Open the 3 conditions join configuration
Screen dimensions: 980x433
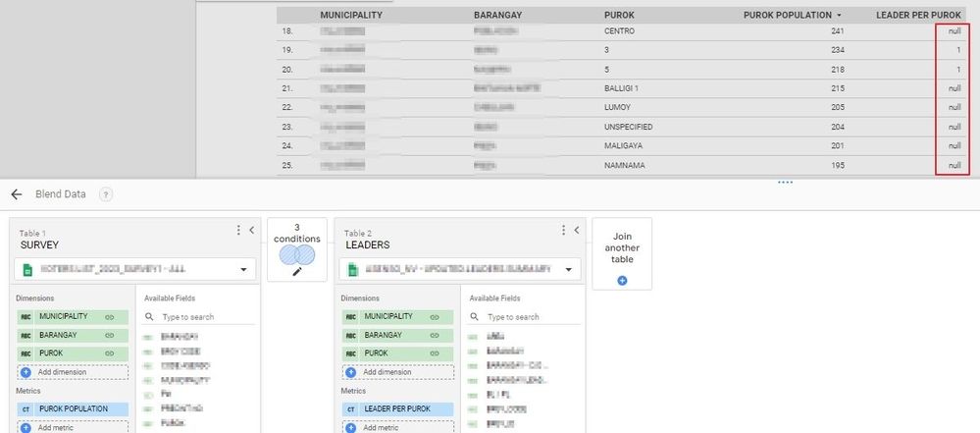[x=297, y=249]
